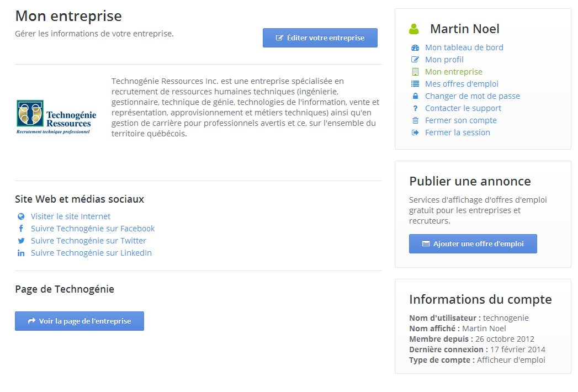The height and width of the screenshot is (392, 578).
Task: Click the Twitter bird icon
Action: pyautogui.click(x=21, y=241)
